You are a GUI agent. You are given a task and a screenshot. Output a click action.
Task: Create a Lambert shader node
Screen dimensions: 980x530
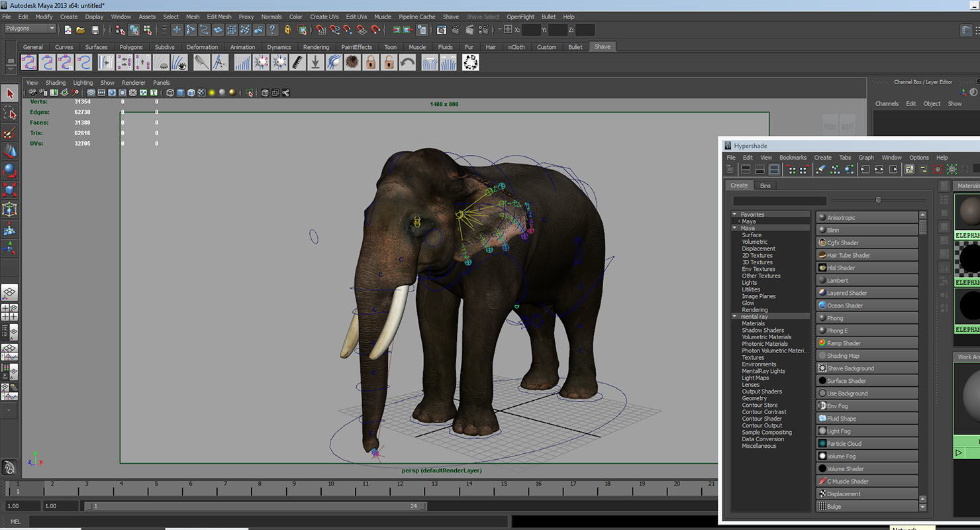867,280
